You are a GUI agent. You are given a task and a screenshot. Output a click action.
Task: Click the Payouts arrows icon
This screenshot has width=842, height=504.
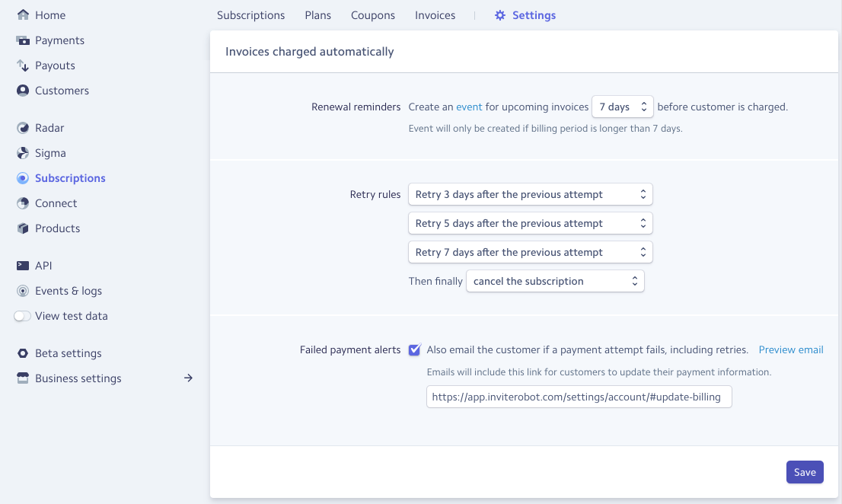coord(23,65)
